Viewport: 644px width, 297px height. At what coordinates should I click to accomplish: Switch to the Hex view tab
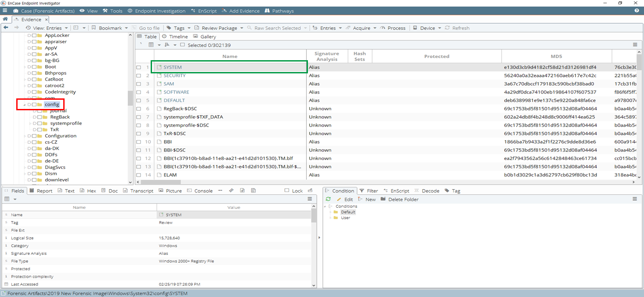(88, 191)
